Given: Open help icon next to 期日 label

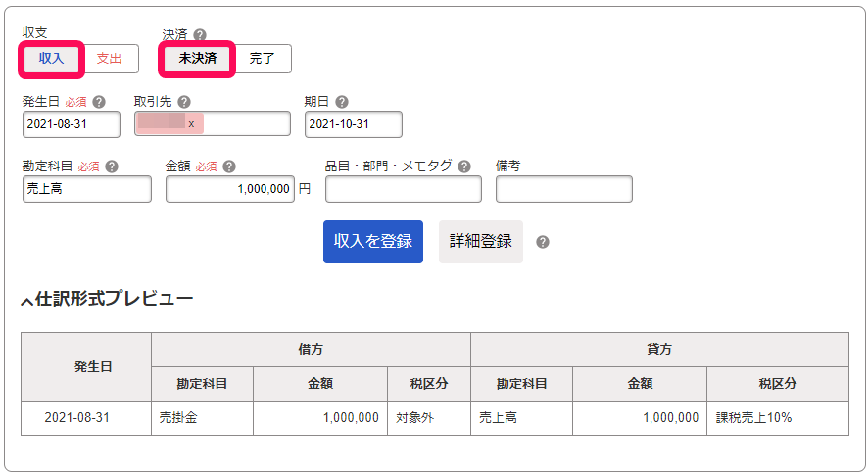Looking at the screenshot, I should point(342,102).
